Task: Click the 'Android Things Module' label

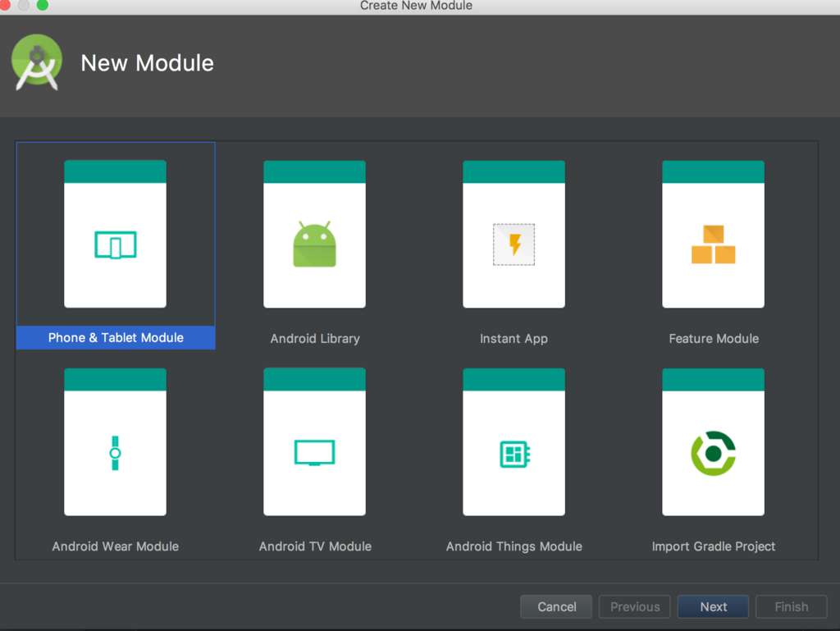Action: (x=514, y=546)
